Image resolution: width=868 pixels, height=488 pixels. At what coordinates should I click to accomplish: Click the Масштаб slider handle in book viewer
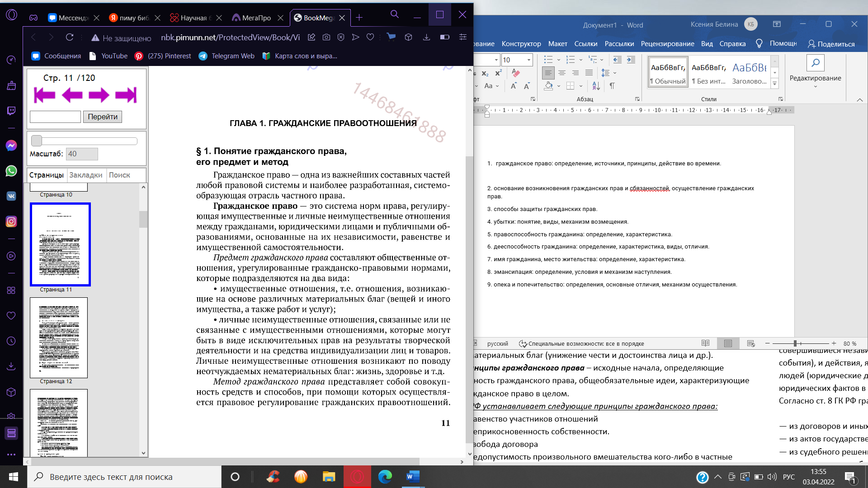click(37, 141)
